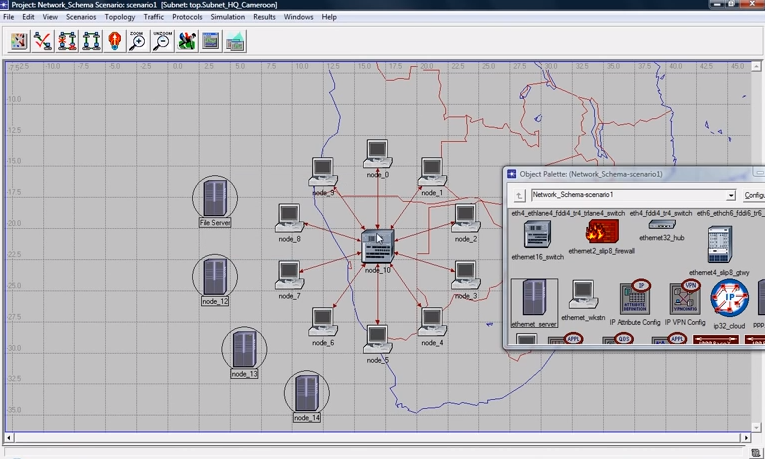Pick ethernet_wkstn in the Object Palette

(x=583, y=295)
